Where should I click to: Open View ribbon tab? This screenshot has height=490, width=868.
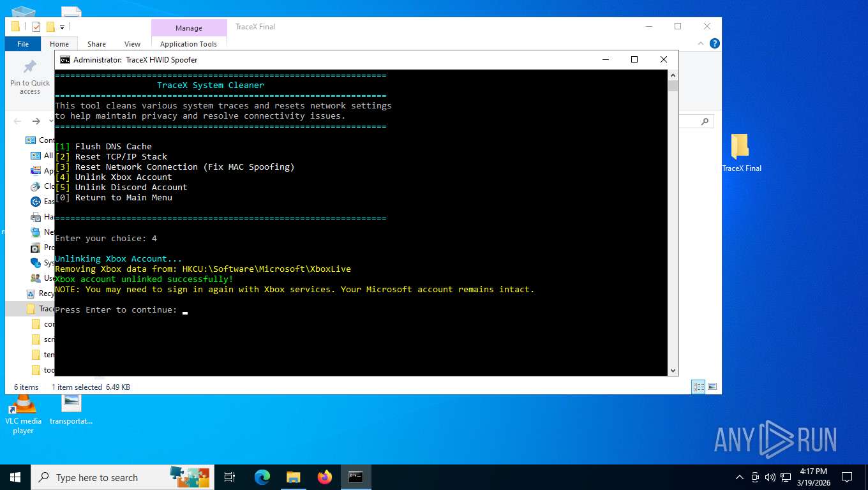[x=132, y=44]
